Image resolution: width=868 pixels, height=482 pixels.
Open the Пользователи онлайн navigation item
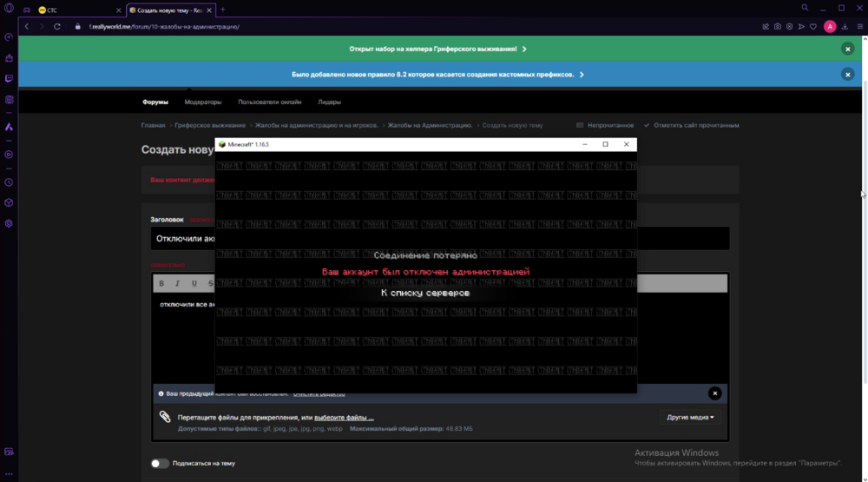coord(270,102)
